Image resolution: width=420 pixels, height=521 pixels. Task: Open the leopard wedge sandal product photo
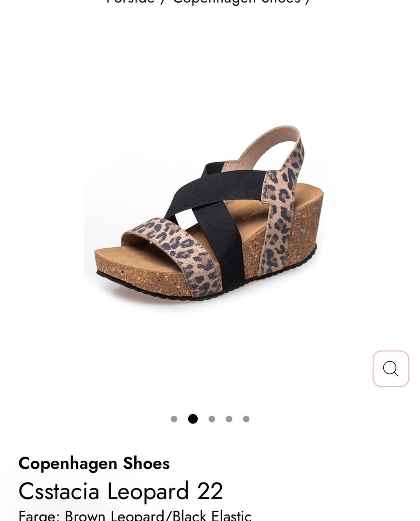click(x=208, y=213)
